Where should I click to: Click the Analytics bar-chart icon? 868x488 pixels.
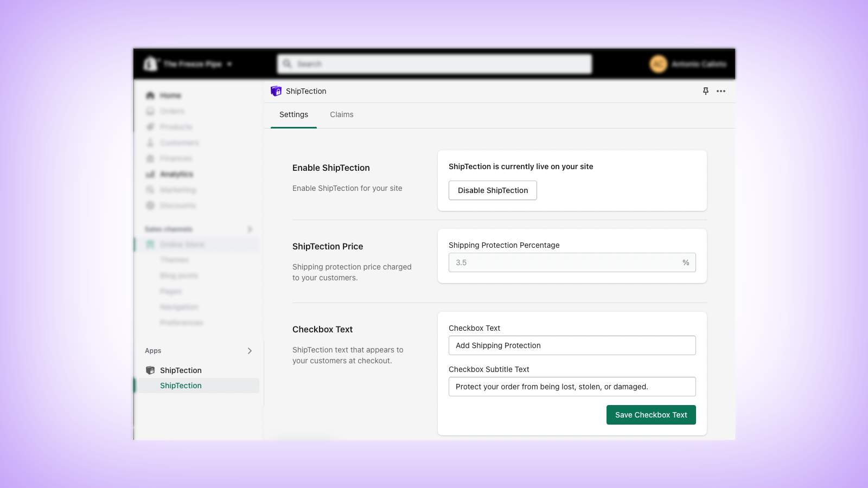[150, 174]
